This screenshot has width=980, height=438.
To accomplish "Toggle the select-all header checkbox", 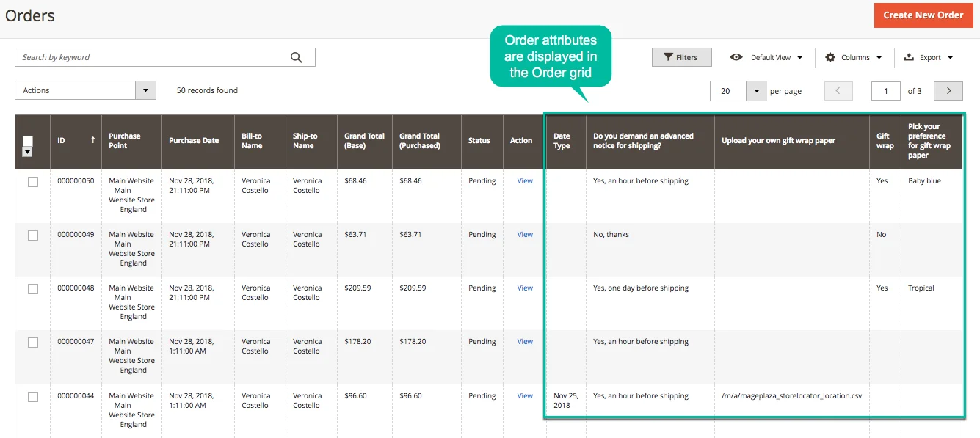I will (28, 141).
